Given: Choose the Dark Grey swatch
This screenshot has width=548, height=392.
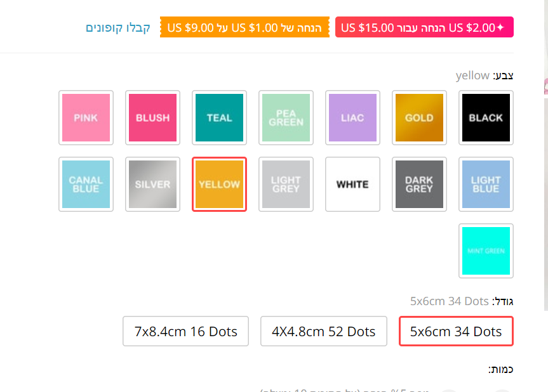Looking at the screenshot, I should [x=419, y=184].
